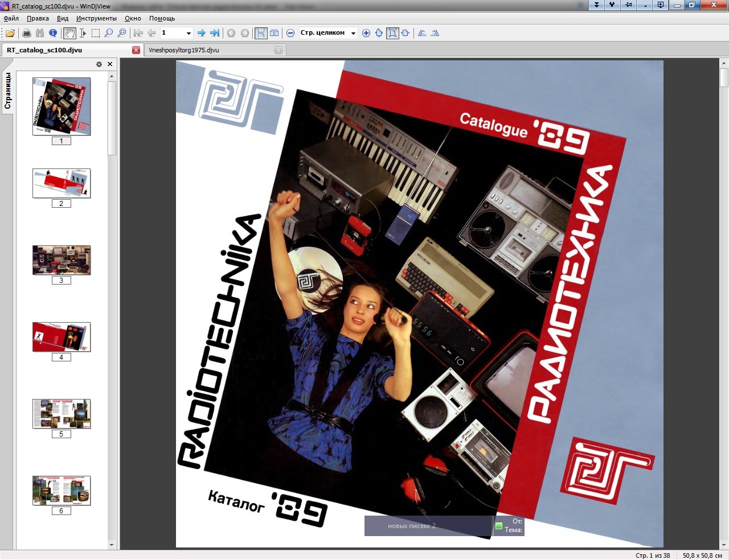This screenshot has width=729, height=560.
Task: Click the '50,8 x 50,8 см' page size
Action: tap(703, 555)
